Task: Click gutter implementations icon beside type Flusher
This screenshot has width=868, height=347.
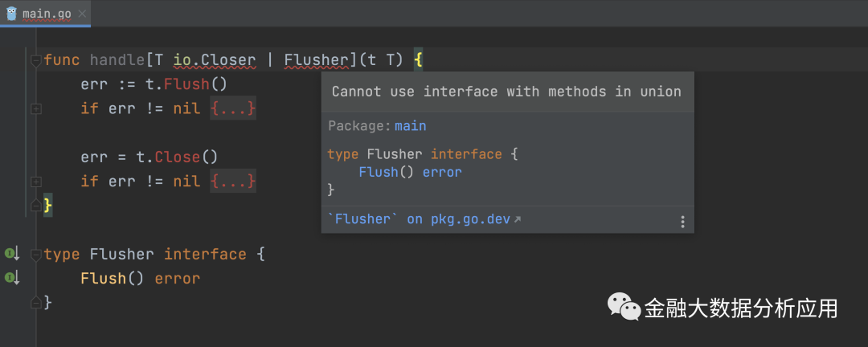Action: click(11, 254)
